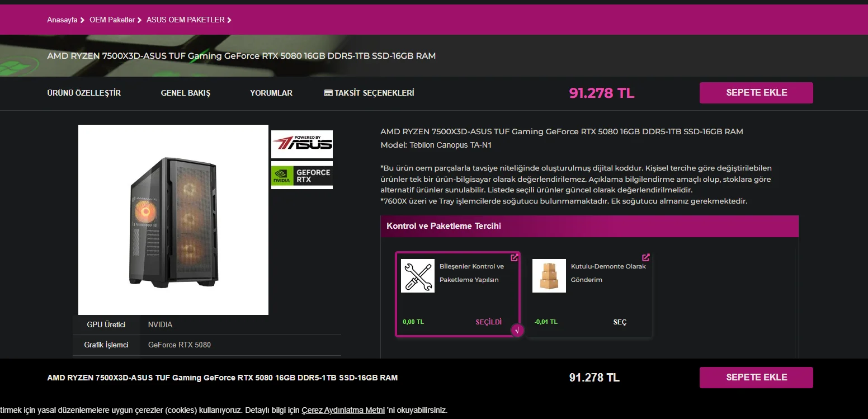The image size is (868, 419).
Task: Click the product title above the Model line
Action: click(x=562, y=131)
